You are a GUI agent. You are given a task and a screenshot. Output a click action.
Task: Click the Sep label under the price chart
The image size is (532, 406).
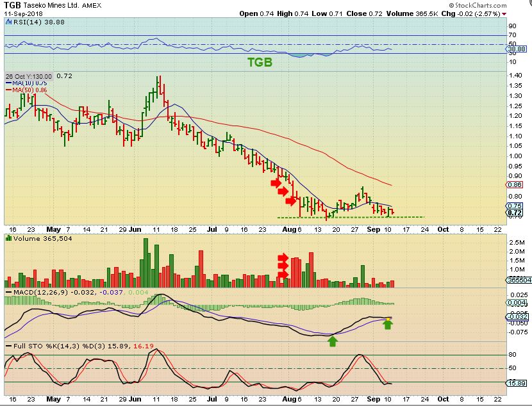pyautogui.click(x=374, y=229)
